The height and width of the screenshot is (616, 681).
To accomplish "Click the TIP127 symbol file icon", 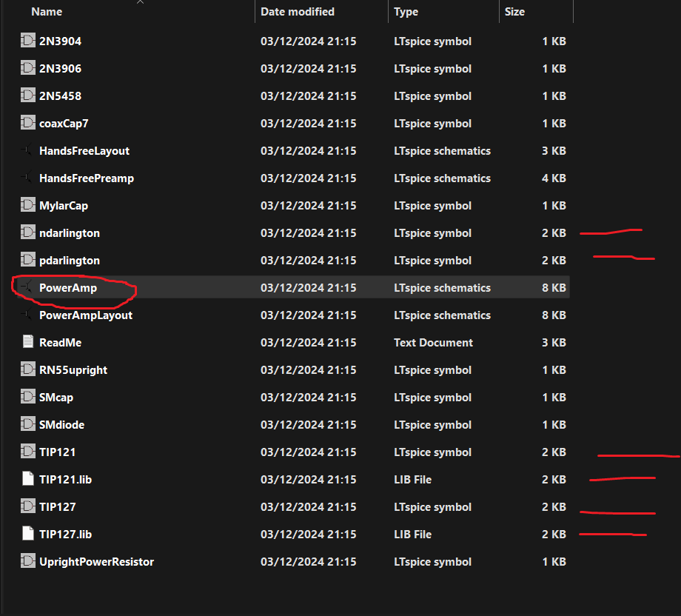I will [x=28, y=506].
